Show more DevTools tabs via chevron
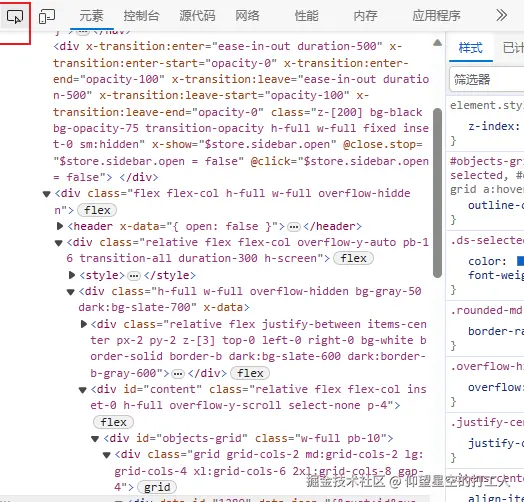Viewport: 524px width, 502px height. [x=501, y=15]
